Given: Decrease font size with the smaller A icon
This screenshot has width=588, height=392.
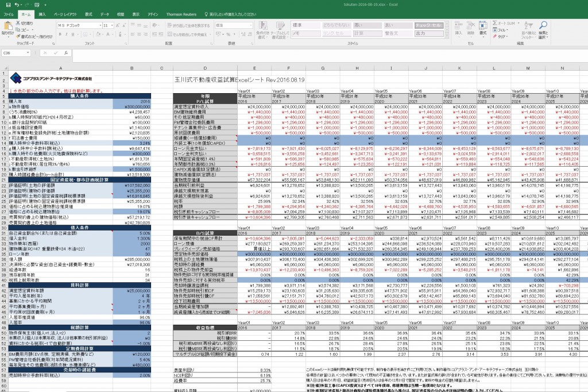Looking at the screenshot, I should tap(124, 25).
